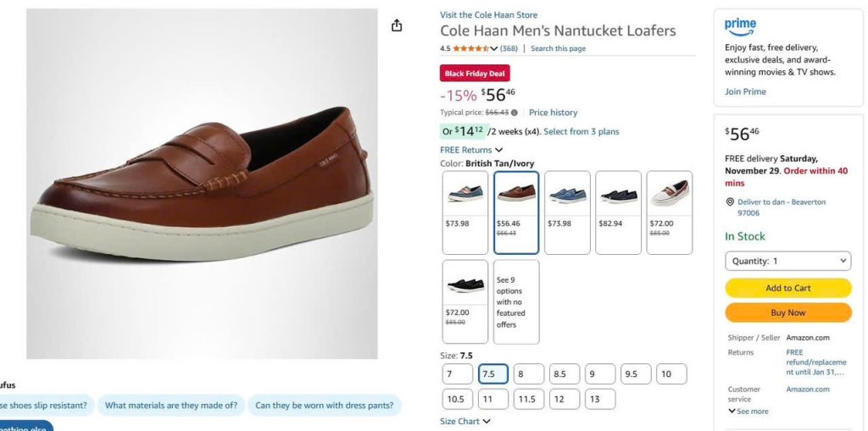The image size is (868, 431).
Task: Open the Quantity dropdown
Action: [x=788, y=261]
